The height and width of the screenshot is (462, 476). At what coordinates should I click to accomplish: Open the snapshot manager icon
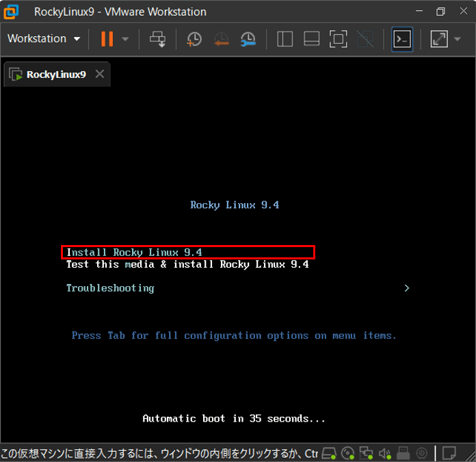(x=248, y=39)
